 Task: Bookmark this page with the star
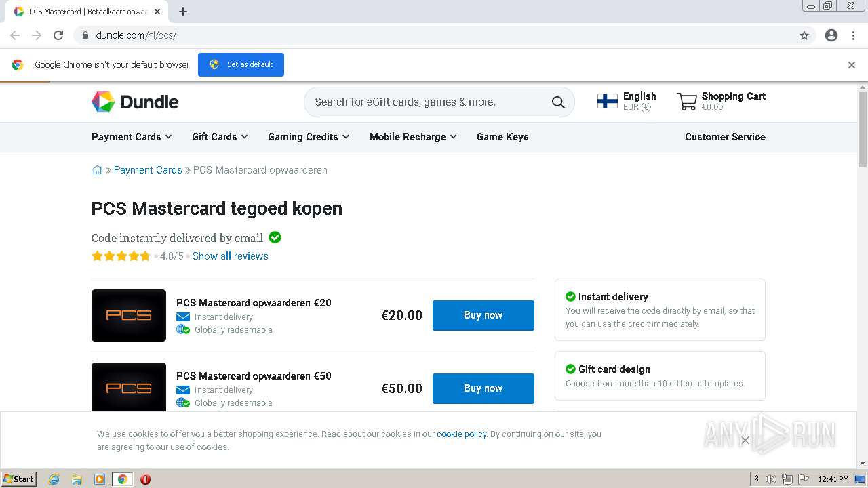coord(804,35)
